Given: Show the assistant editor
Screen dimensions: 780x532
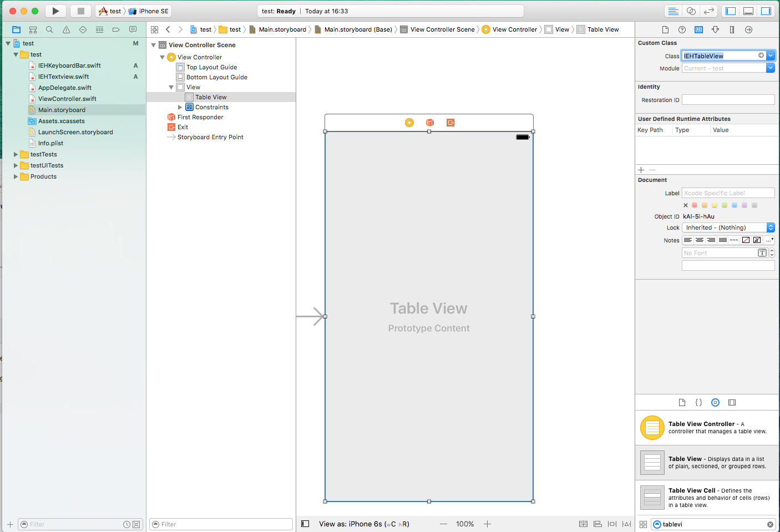Looking at the screenshot, I should [691, 11].
